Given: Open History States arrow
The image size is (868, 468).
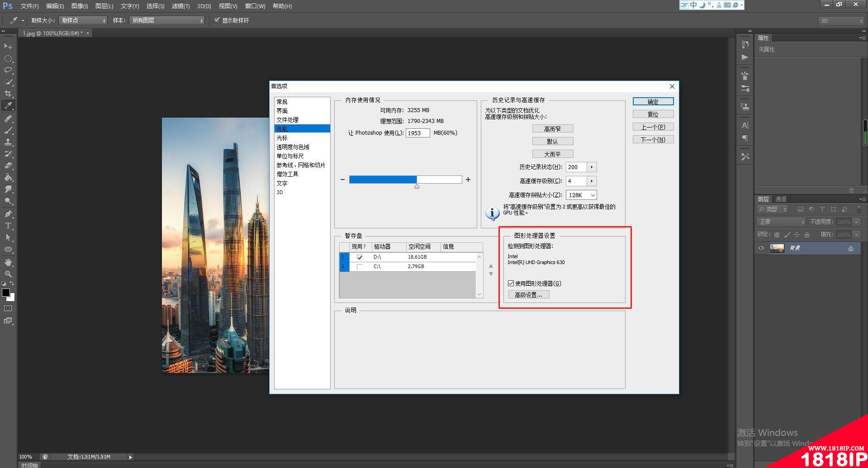Looking at the screenshot, I should 592,167.
